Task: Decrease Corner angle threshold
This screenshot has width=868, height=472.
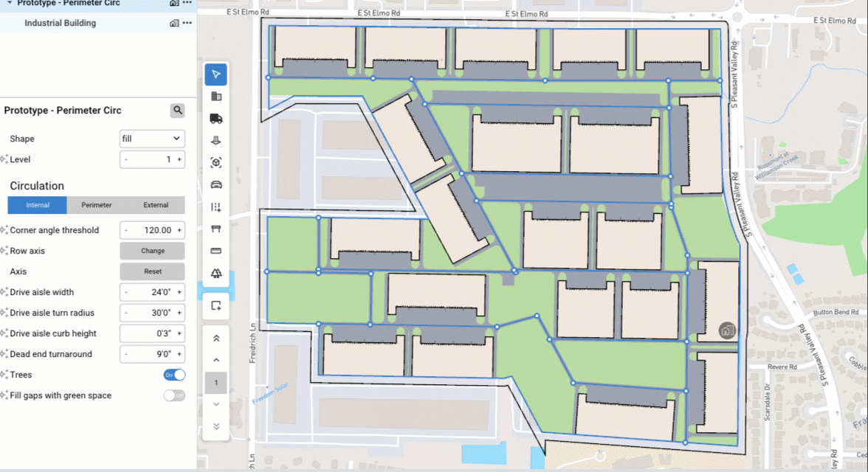Action: [126, 230]
